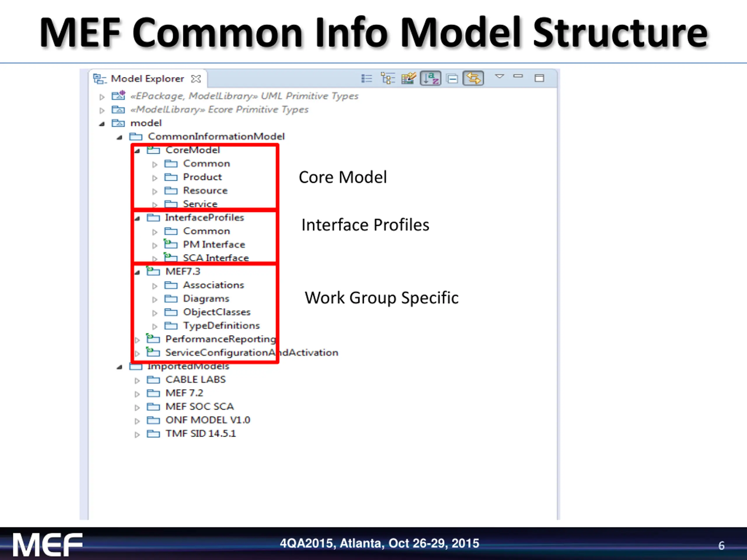This screenshot has height=560, width=747.
Task: Select the PM Interface item
Action: pyautogui.click(x=214, y=245)
